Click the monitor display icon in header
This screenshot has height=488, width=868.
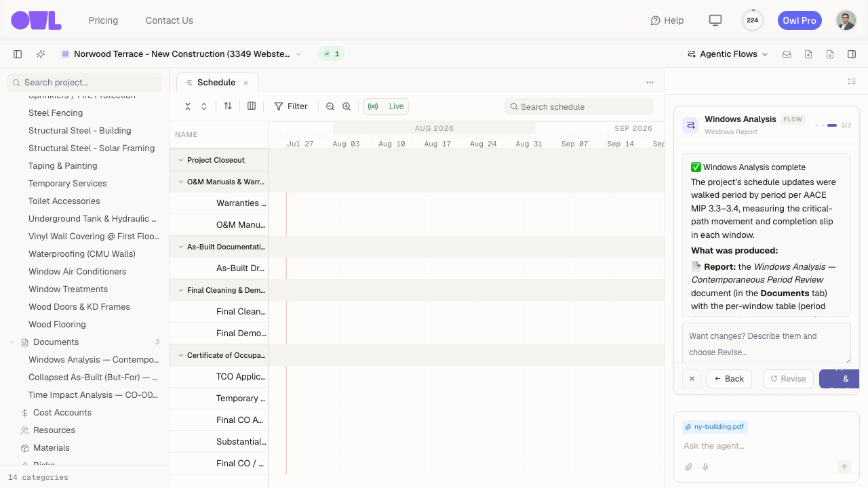[x=715, y=20]
